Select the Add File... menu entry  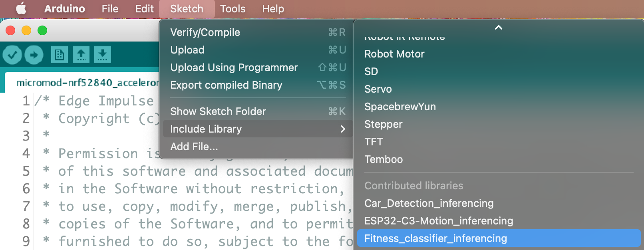point(257,147)
